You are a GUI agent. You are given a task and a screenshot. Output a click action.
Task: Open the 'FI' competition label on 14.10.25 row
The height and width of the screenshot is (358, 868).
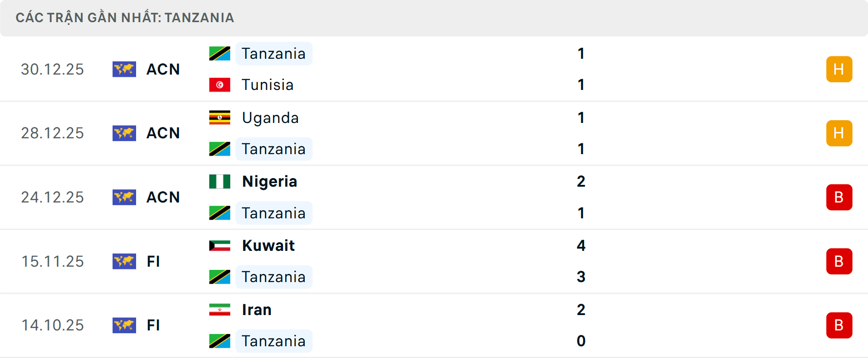tap(153, 325)
